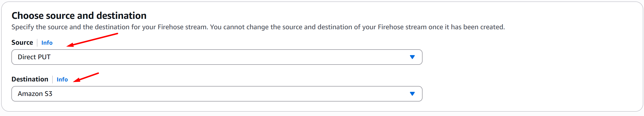Click the 'Choose source and destination' heading

tap(79, 16)
